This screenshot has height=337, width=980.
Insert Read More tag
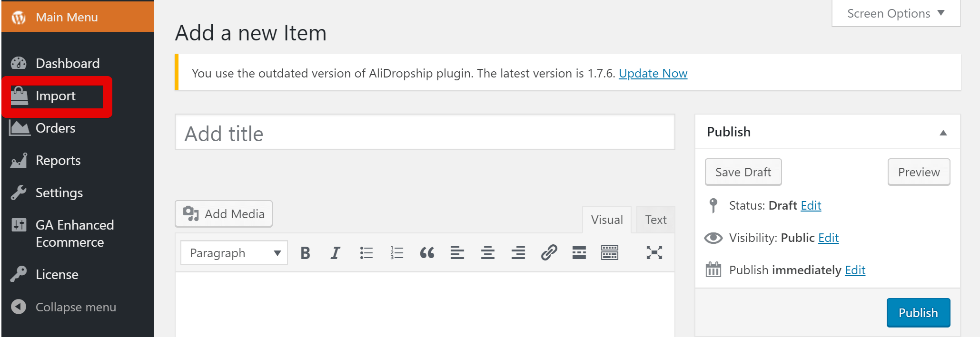click(579, 253)
